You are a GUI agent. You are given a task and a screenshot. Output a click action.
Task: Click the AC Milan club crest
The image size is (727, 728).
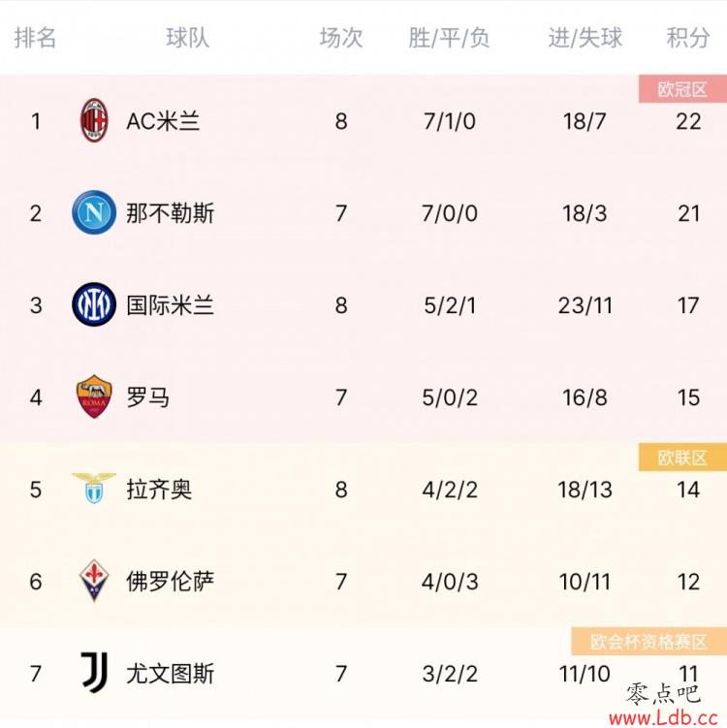94,121
